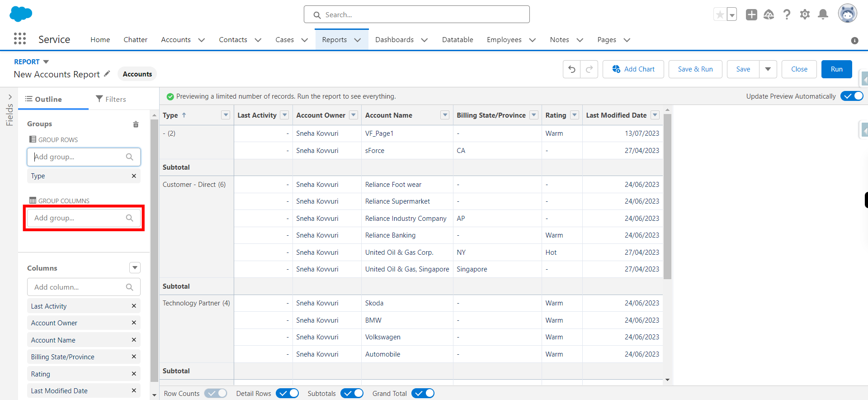Click the report table vertical scrollbar
The width and height of the screenshot is (868, 400).
tap(667, 196)
